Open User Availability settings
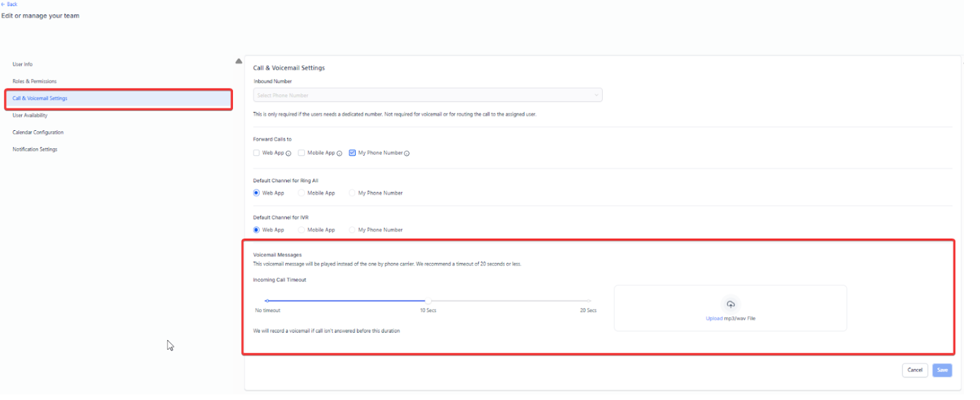This screenshot has height=400, width=980. pyautogui.click(x=30, y=115)
